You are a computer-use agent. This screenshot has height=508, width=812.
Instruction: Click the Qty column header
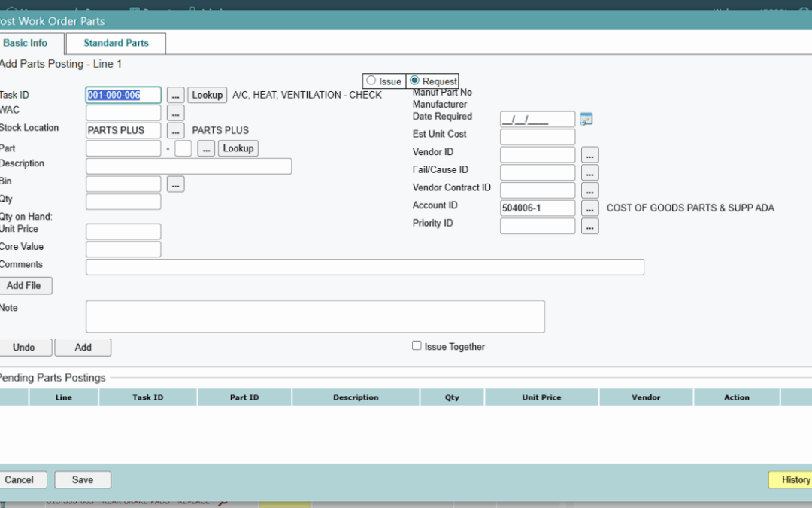[x=452, y=397]
